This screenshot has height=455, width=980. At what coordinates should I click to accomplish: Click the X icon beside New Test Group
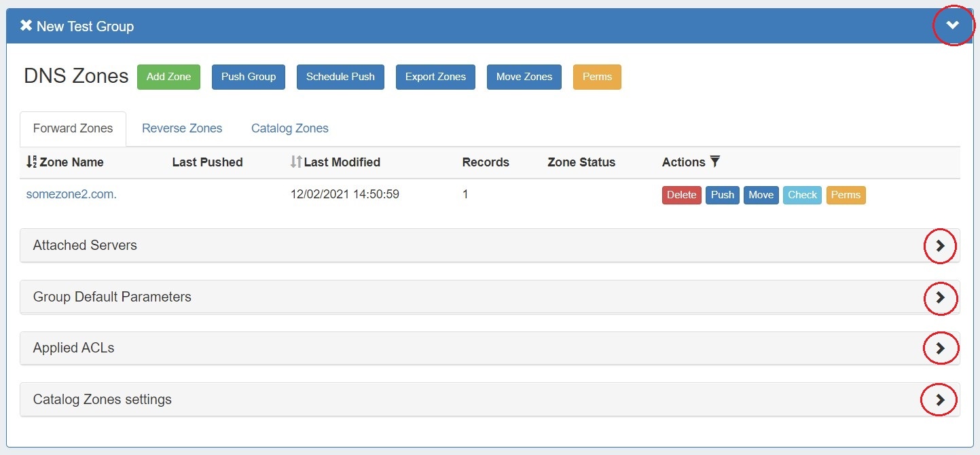[26, 26]
